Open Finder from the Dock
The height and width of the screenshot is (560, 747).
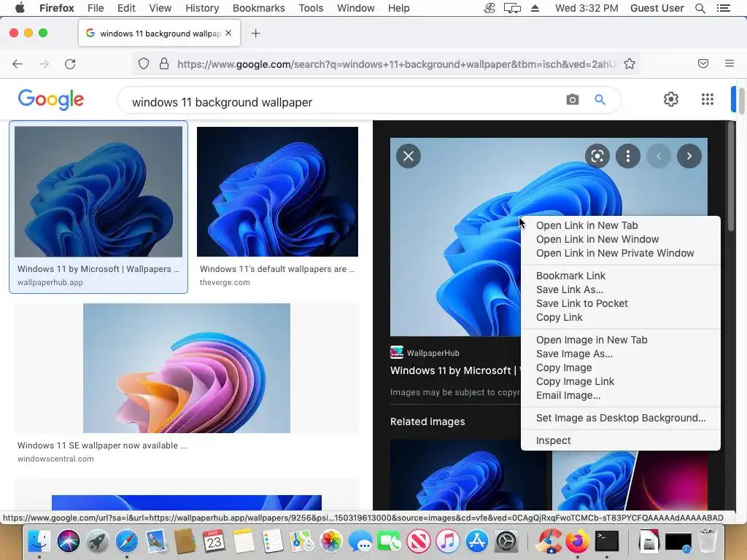(39, 542)
